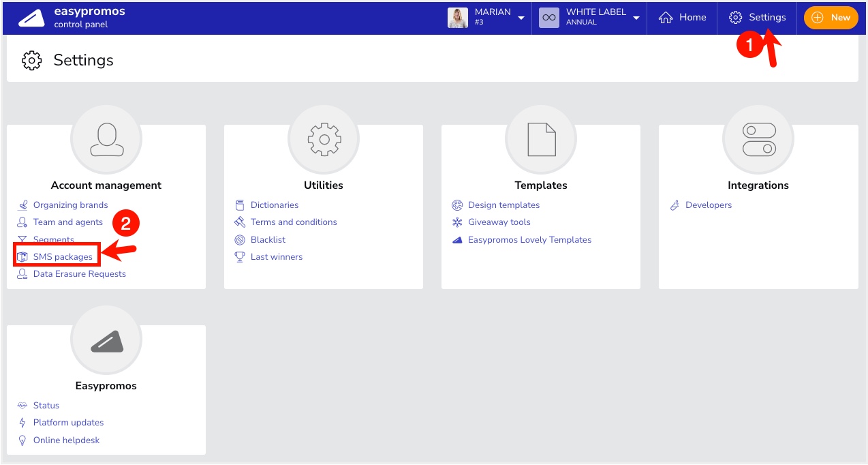
Task: Click Marian's profile avatar photo
Action: [458, 18]
